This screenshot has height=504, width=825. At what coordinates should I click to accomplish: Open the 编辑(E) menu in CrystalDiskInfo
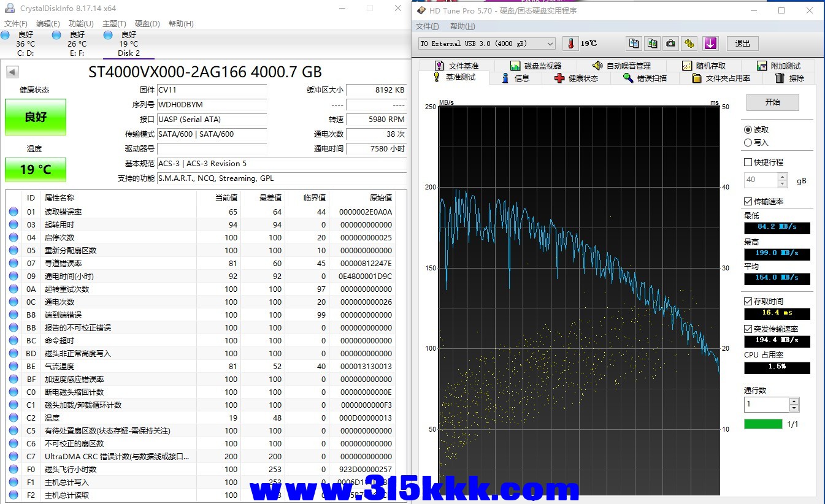click(48, 24)
